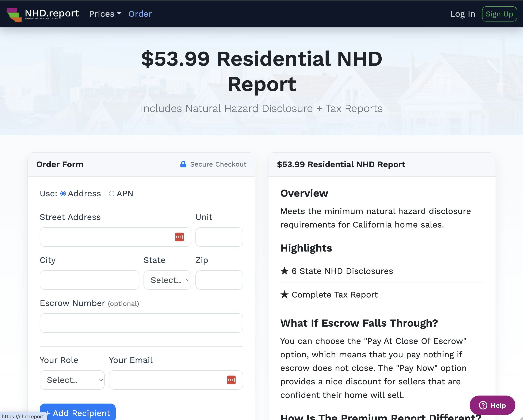This screenshot has width=523, height=420.
Task: Click the star icon beside 6 State NHD Disclosures
Action: click(284, 271)
